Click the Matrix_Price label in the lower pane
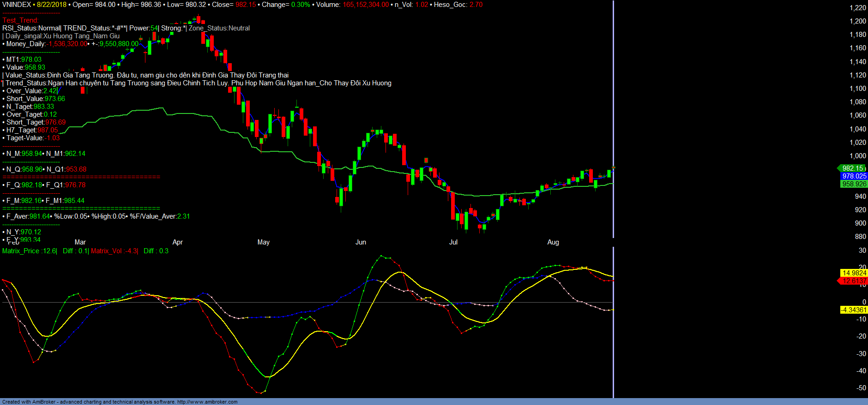This screenshot has height=405, width=868. click(30, 251)
